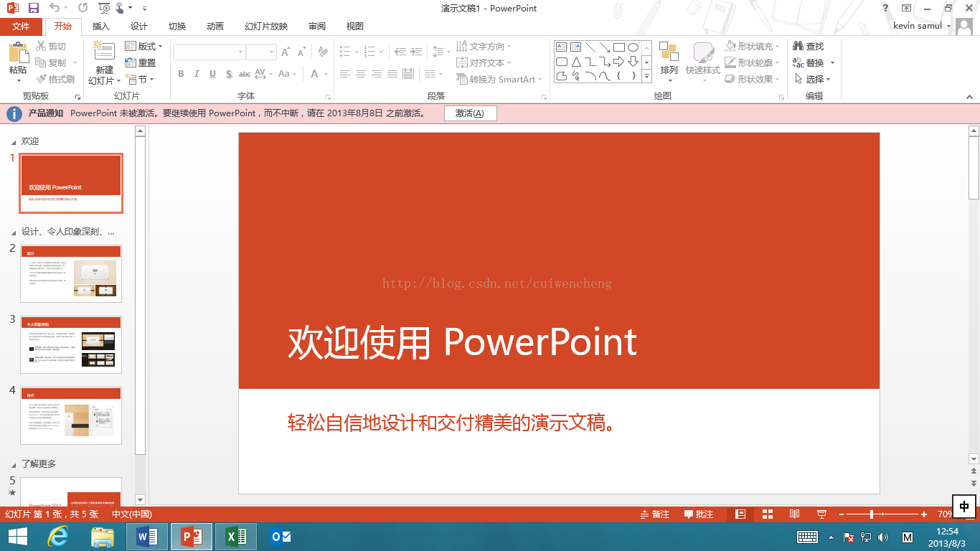Toggle the Notes (备注) pane
This screenshot has height=551, width=980.
click(x=655, y=514)
